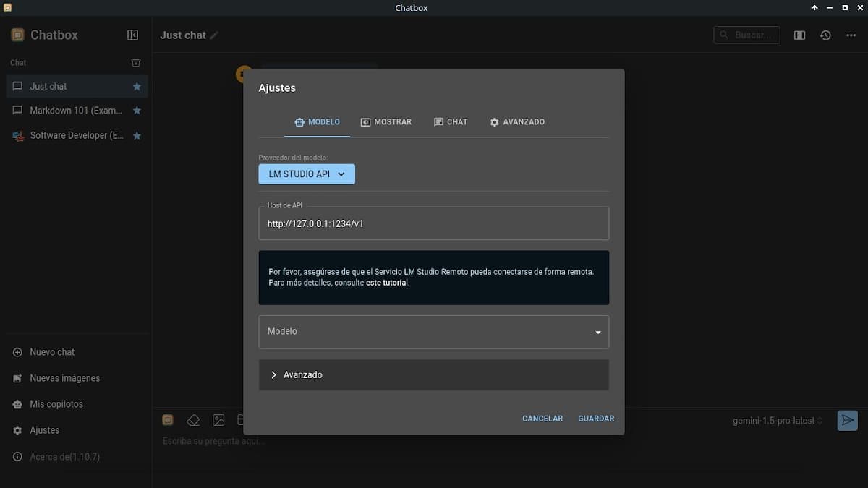868x488 pixels.
Task: Click the Host de API input field
Action: [434, 223]
